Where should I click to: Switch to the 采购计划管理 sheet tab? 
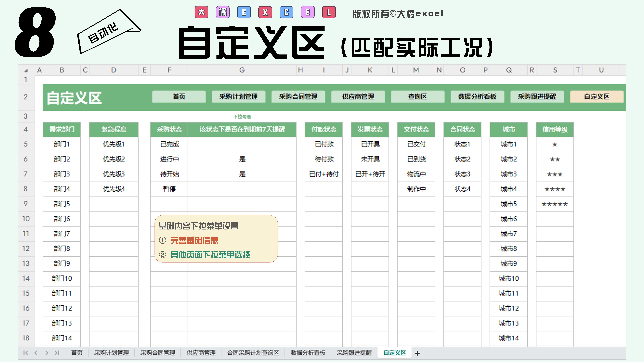111,353
